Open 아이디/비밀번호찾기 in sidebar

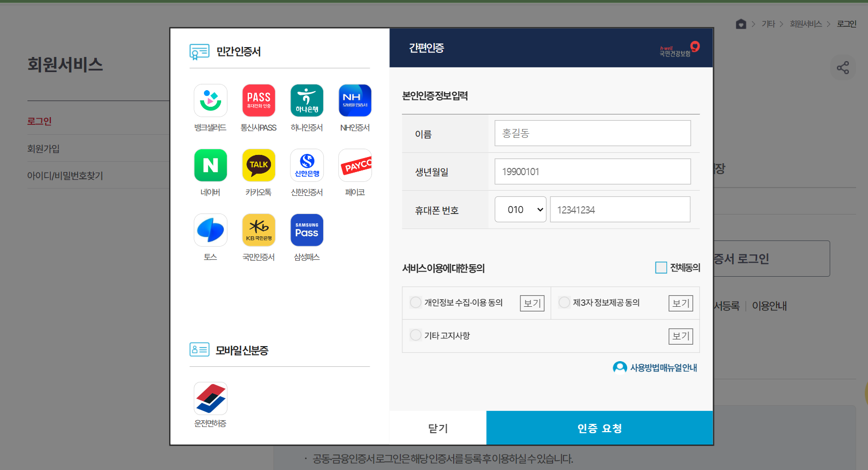click(65, 176)
